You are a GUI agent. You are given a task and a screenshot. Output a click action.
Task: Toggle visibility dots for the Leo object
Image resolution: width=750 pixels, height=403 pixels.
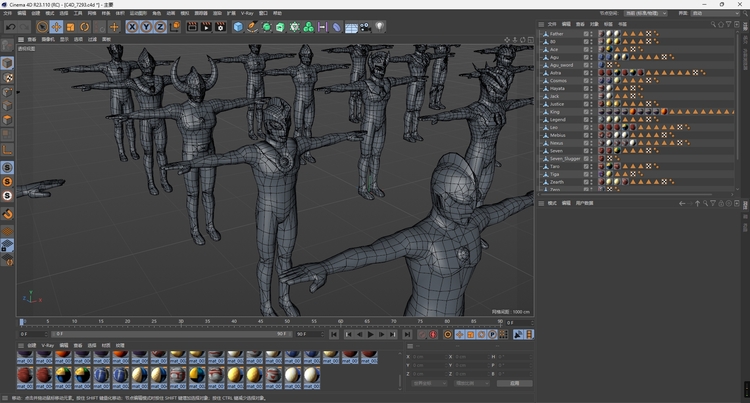592,127
